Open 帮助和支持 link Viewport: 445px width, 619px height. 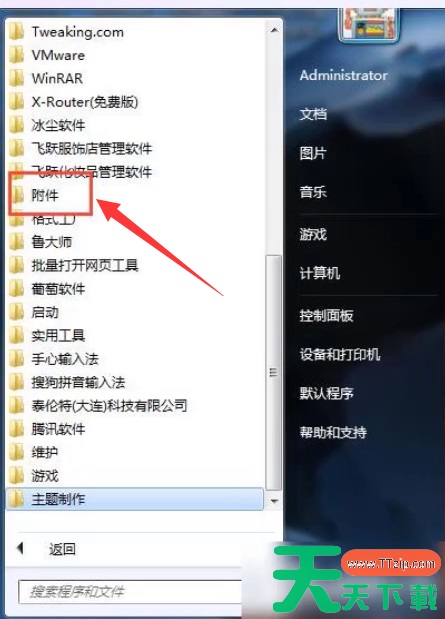click(333, 432)
